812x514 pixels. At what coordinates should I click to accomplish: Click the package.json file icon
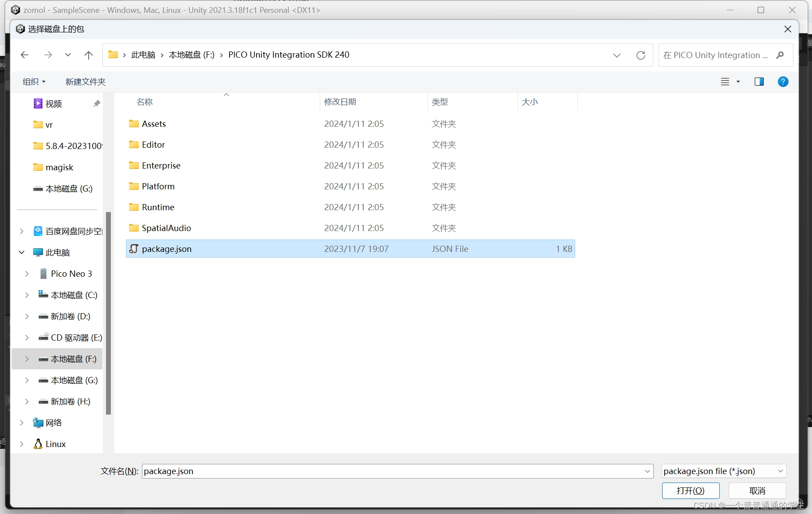pyautogui.click(x=133, y=249)
